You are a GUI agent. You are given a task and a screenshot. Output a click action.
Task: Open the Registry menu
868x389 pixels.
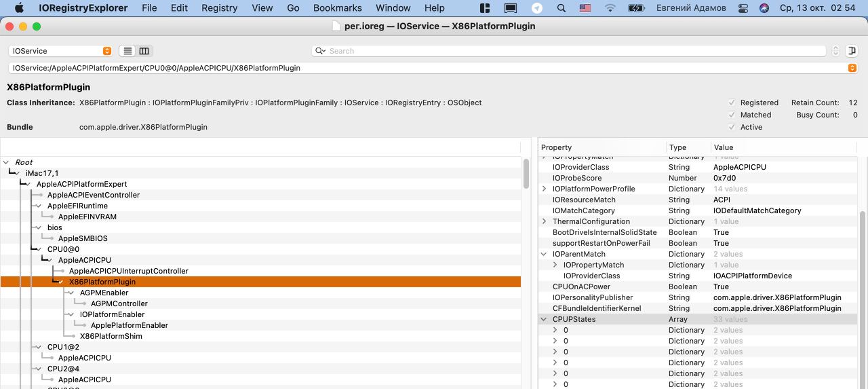pos(220,8)
